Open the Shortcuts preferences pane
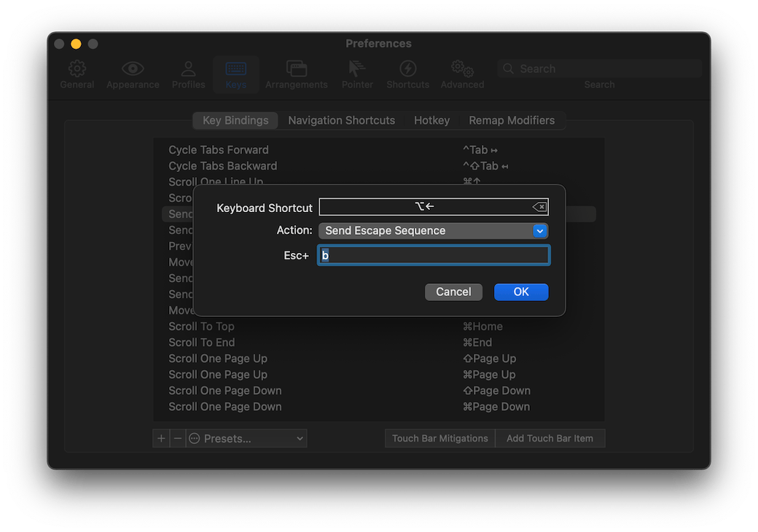Image resolution: width=758 pixels, height=532 pixels. tap(407, 75)
